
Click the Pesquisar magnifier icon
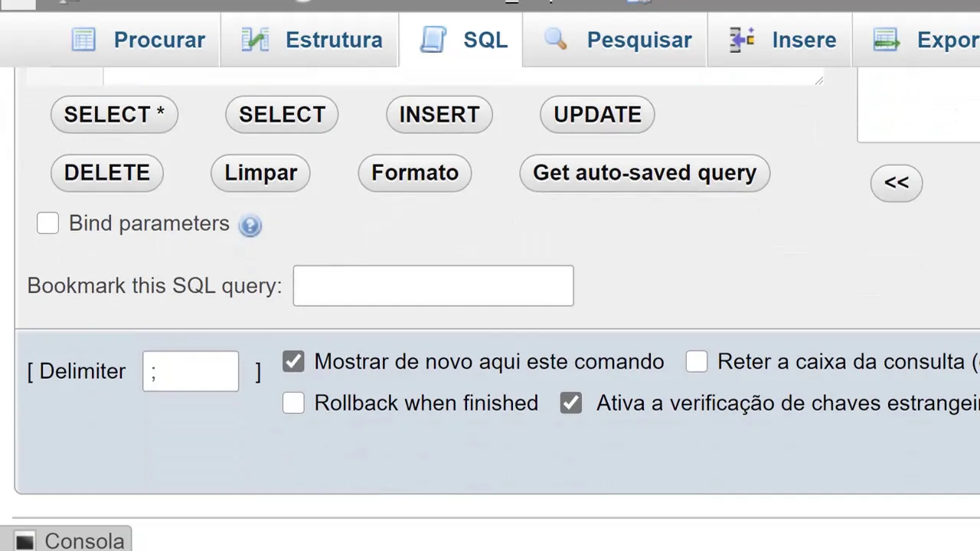(x=556, y=40)
